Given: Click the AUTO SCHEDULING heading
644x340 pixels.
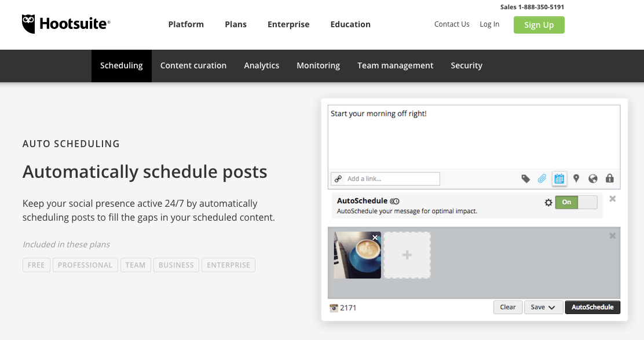Looking at the screenshot, I should click(x=71, y=144).
